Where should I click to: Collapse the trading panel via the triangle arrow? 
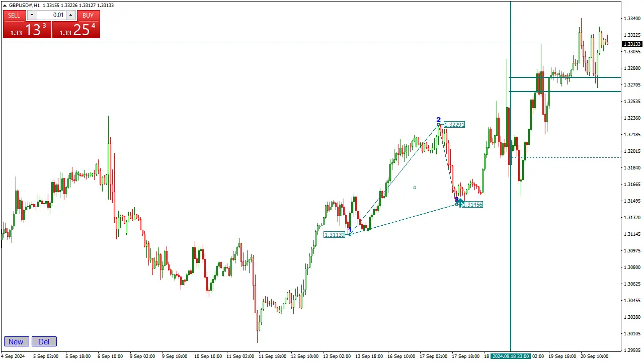tap(5, 5)
